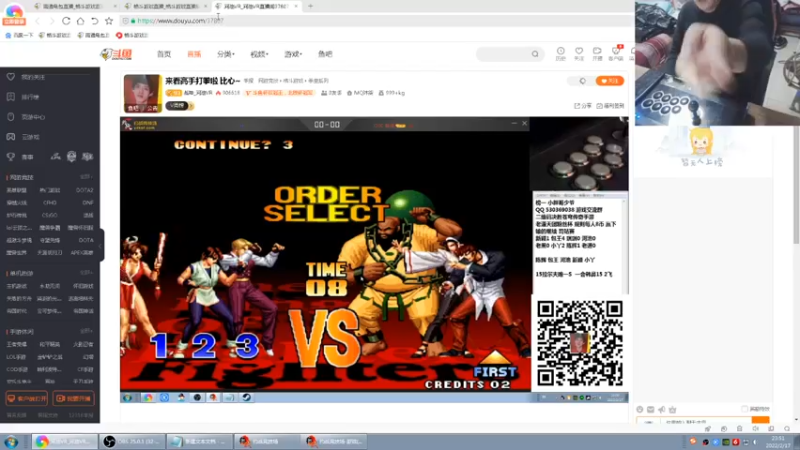Expand the 视频 dropdown in navigation

pyautogui.click(x=259, y=54)
